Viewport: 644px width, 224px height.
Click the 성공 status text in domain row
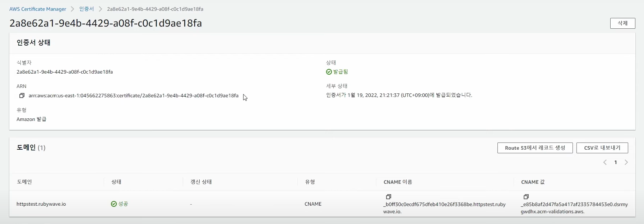pyautogui.click(x=123, y=204)
